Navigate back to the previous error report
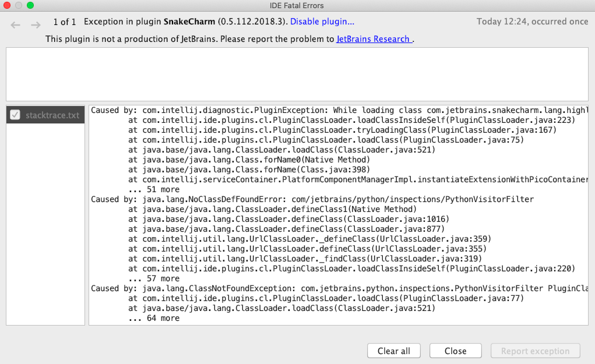595x364 pixels. [x=15, y=24]
